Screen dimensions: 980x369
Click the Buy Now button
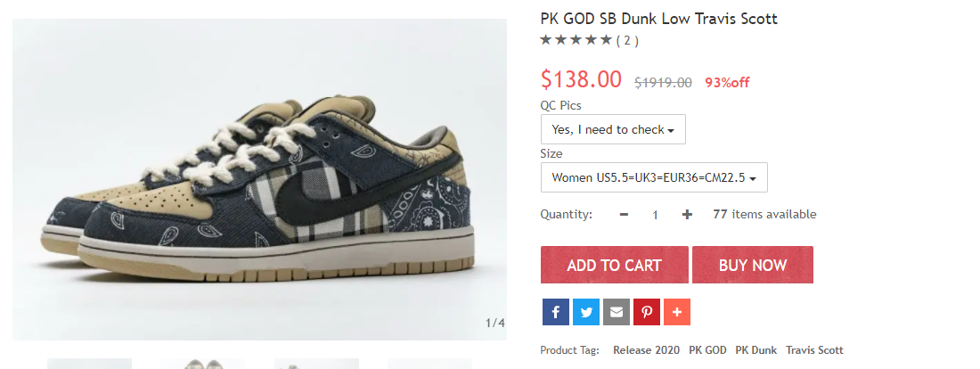tap(753, 265)
